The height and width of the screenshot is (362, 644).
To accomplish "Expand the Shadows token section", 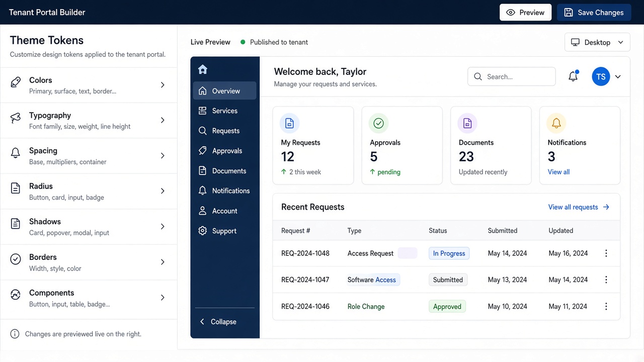I will [x=163, y=227].
